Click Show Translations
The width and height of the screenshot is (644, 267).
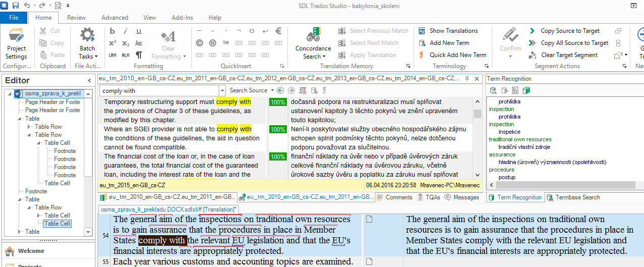point(448,31)
